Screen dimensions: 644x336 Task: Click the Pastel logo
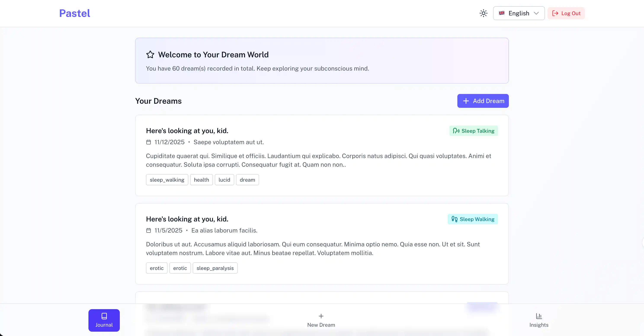[75, 13]
